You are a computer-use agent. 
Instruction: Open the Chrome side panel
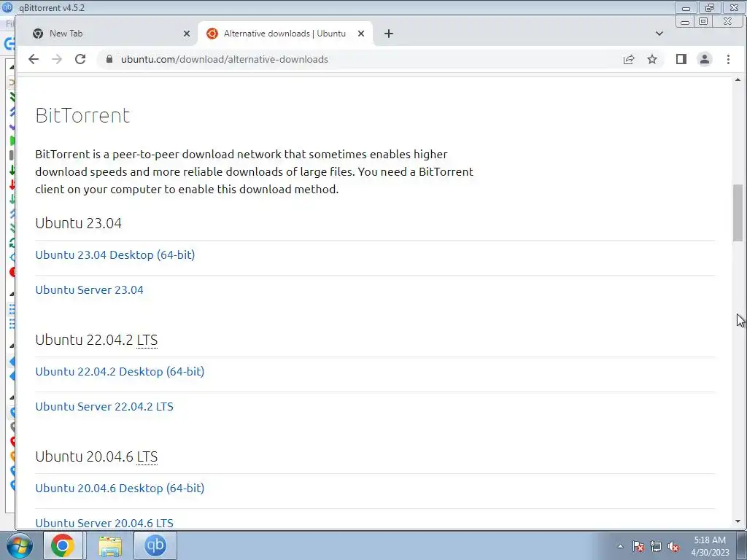coord(681,59)
